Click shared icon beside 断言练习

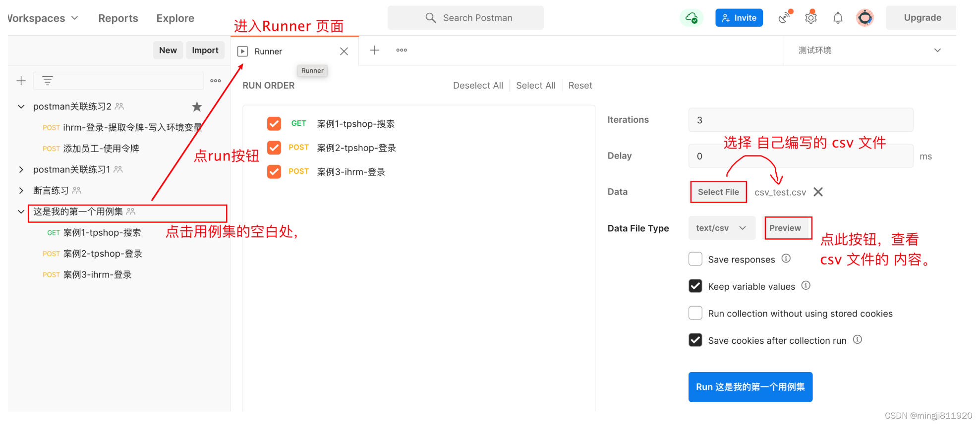(x=77, y=190)
